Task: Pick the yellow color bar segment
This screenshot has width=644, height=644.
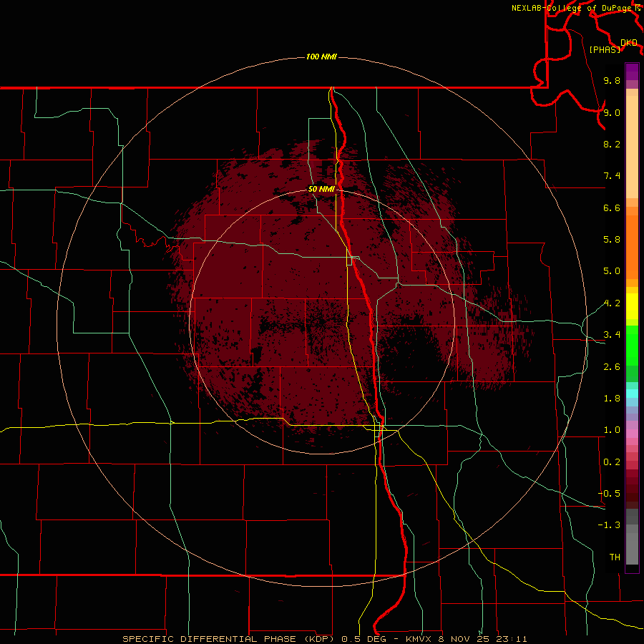Action: click(632, 306)
